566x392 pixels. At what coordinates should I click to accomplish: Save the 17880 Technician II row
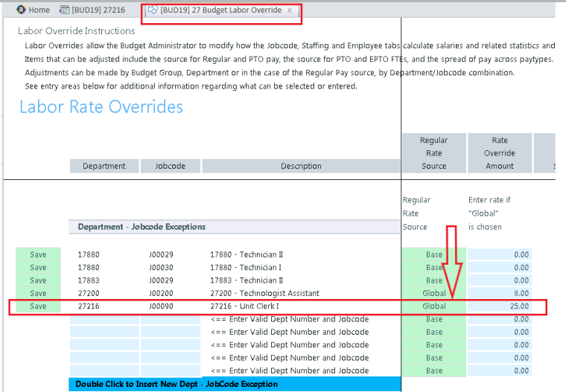[38, 254]
